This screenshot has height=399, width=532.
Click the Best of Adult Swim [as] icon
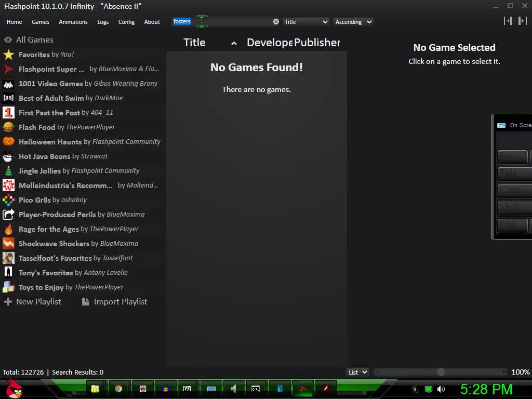(8, 98)
